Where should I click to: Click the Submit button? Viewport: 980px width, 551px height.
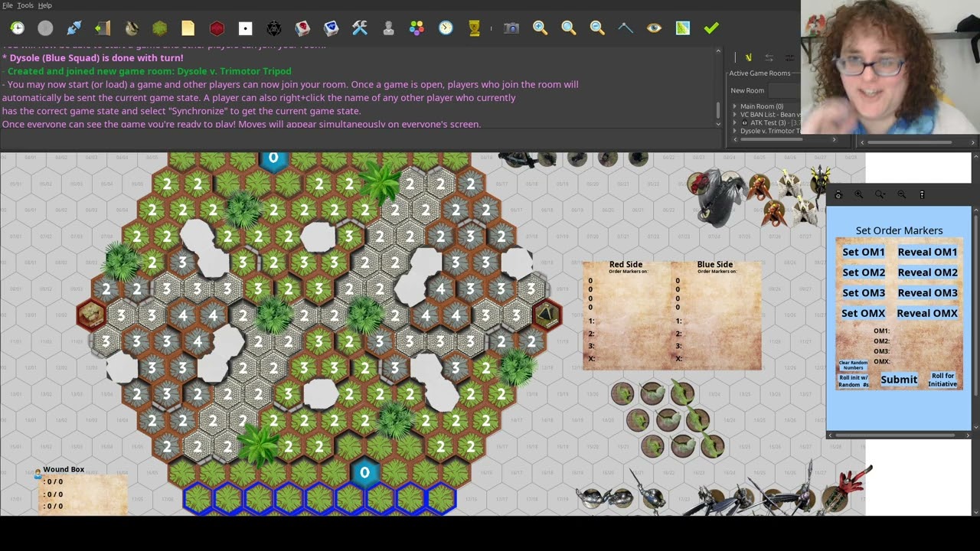[899, 380]
